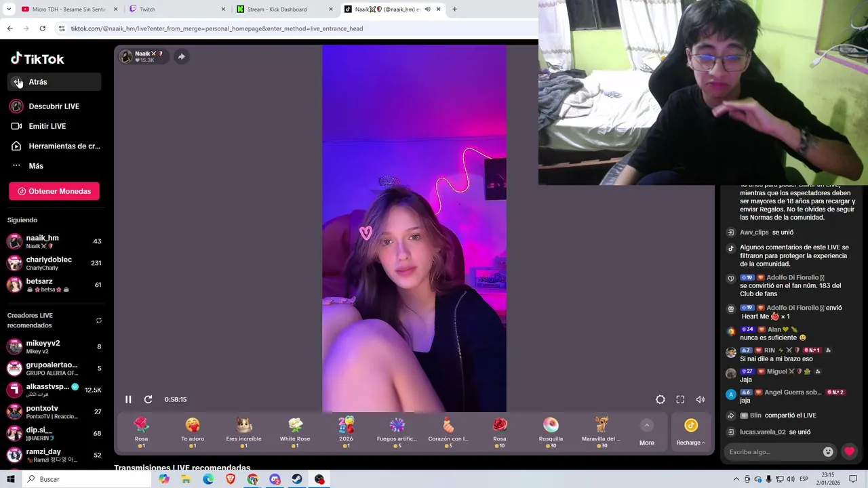Image resolution: width=868 pixels, height=488 pixels.
Task: Send the Eres increíble cat gift
Action: [244, 432]
